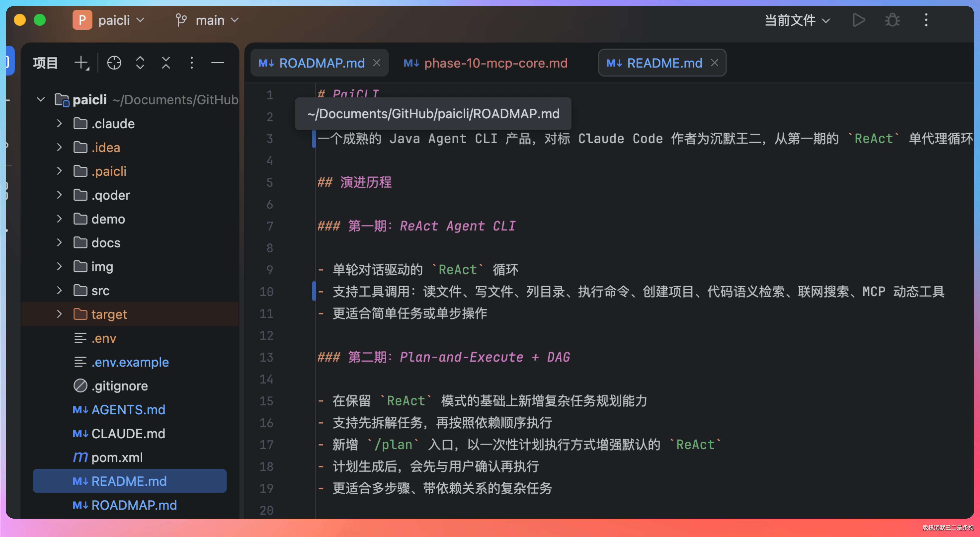Viewport: 980px width, 537px height.
Task: Click the '/plan' inline code on line 17
Action: coord(393,445)
